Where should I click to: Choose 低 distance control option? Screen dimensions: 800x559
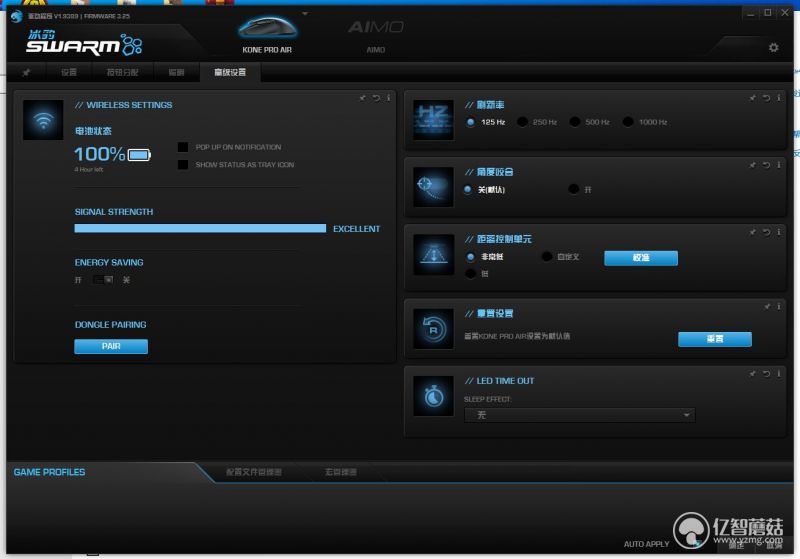pos(470,274)
